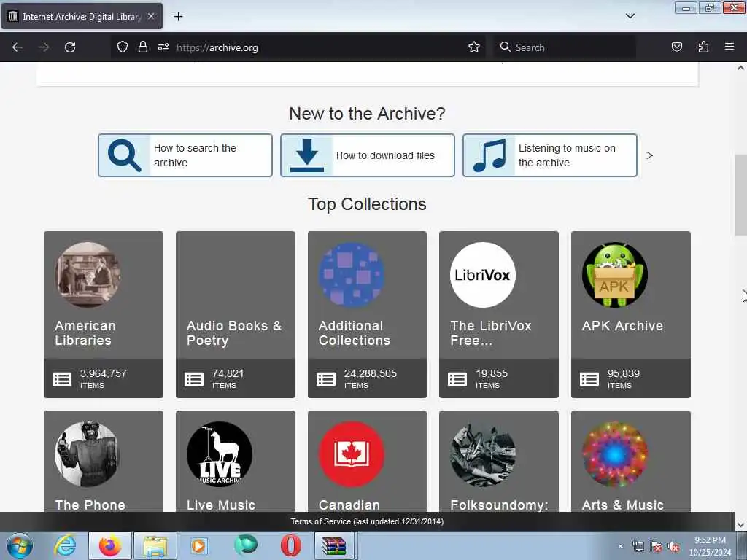Open site permissions icon in address bar

click(x=163, y=47)
